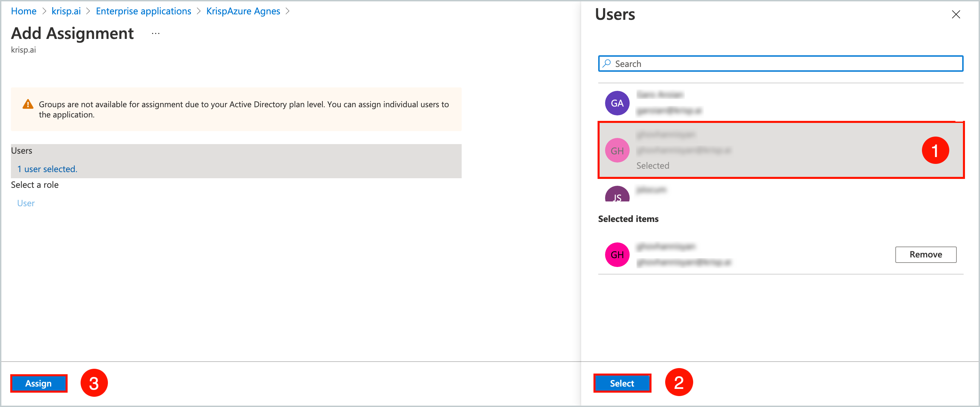The width and height of the screenshot is (980, 407).
Task: Click the warning triangle icon in the notice banner
Action: (x=28, y=104)
